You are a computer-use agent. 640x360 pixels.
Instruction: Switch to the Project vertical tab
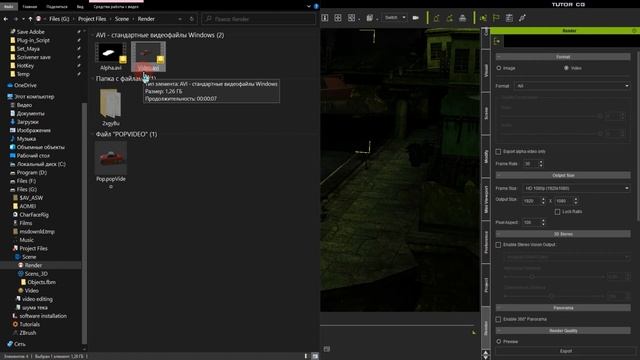point(486,285)
